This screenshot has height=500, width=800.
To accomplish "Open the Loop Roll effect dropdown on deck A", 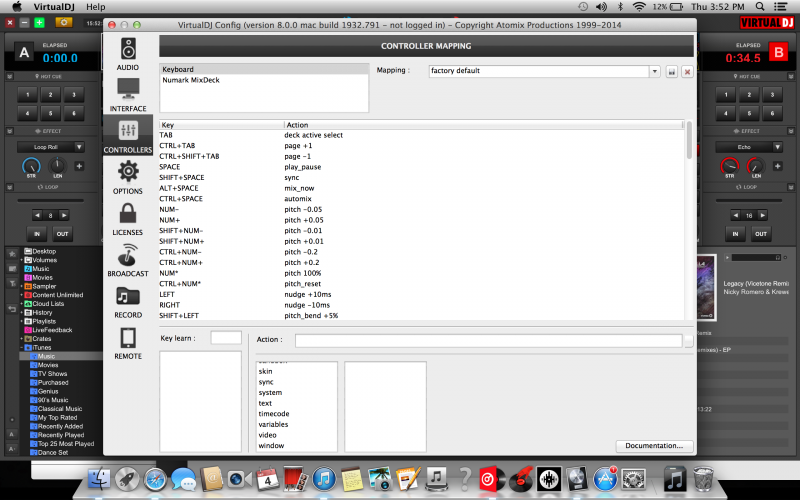I will pos(55,147).
